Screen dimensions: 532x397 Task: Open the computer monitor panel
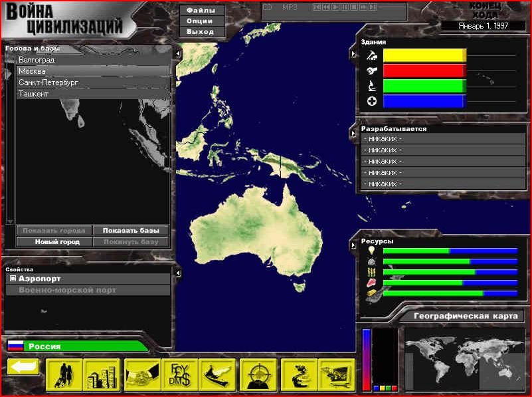(336, 374)
